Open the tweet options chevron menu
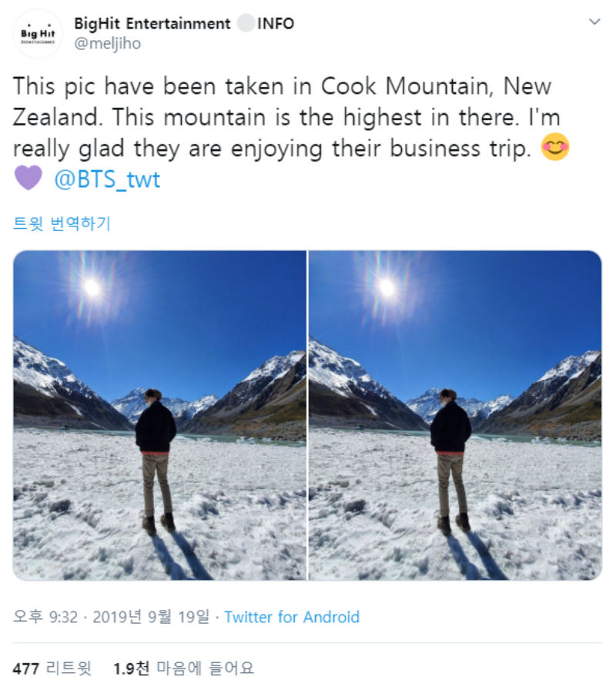616x690 pixels. coord(594,22)
